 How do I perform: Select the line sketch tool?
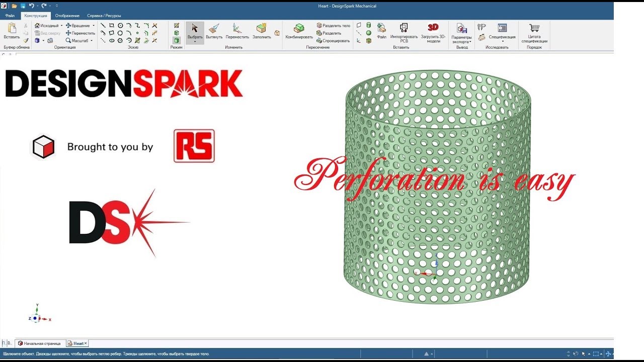(x=103, y=26)
